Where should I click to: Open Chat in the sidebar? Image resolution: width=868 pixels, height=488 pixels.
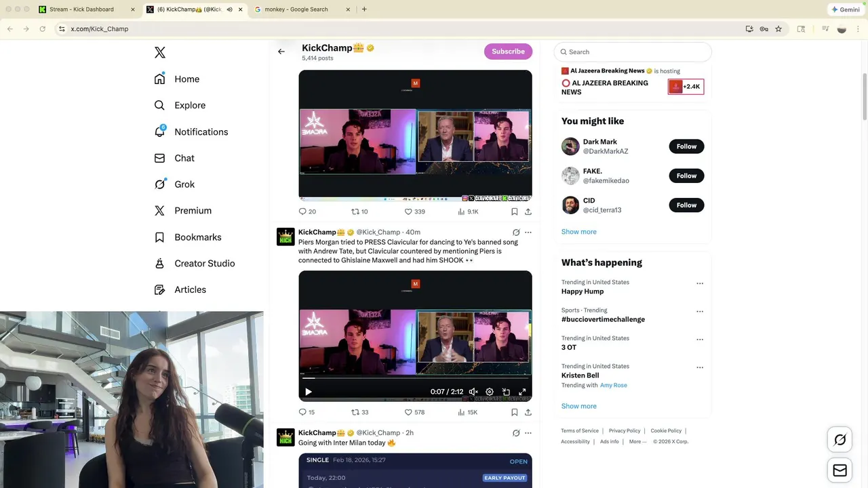point(174,158)
